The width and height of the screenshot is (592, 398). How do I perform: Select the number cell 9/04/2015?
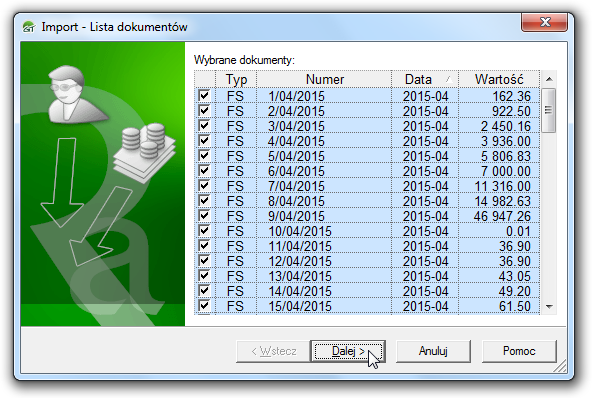pos(324,216)
